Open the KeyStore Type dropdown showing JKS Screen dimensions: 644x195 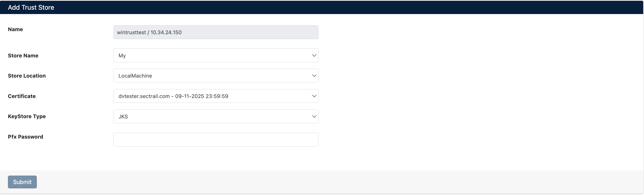pos(216,116)
